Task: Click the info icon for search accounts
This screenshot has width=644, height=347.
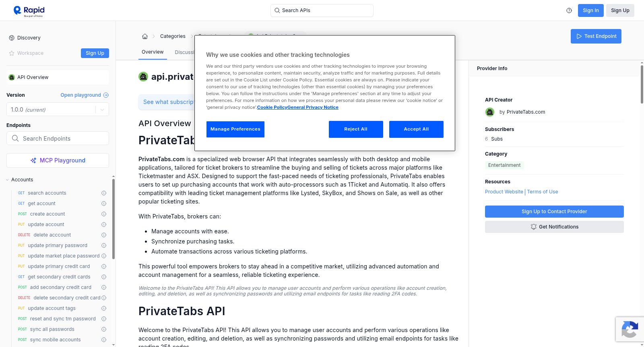Action: (x=104, y=193)
